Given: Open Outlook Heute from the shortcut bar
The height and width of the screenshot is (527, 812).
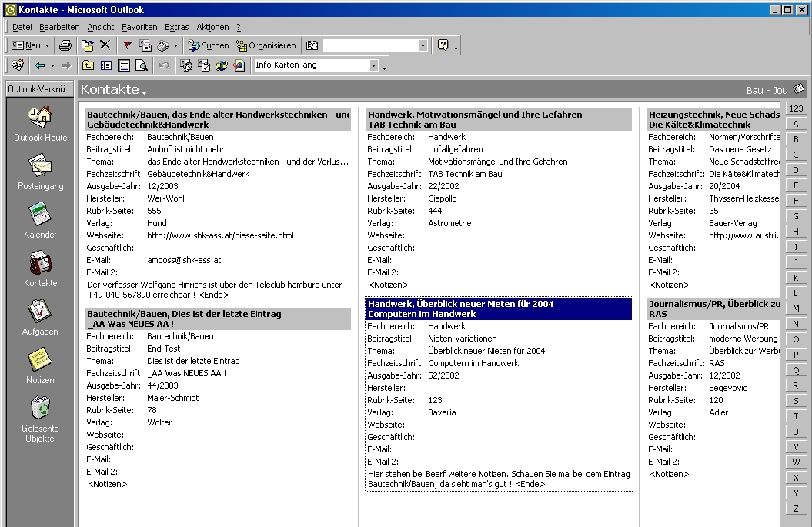Looking at the screenshot, I should [x=39, y=123].
